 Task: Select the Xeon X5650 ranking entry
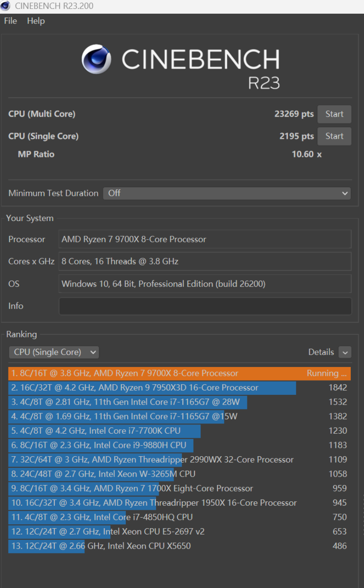click(179, 546)
